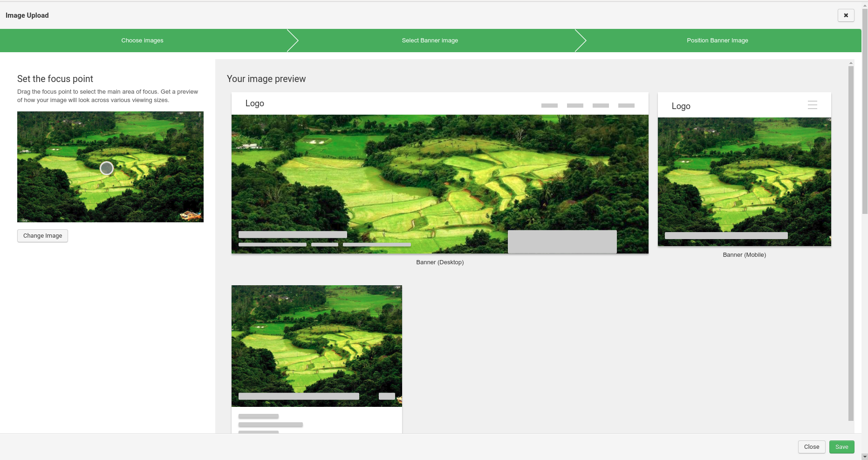Click the small gray button placeholder on card preview
This screenshot has width=868, height=460.
pos(387,396)
